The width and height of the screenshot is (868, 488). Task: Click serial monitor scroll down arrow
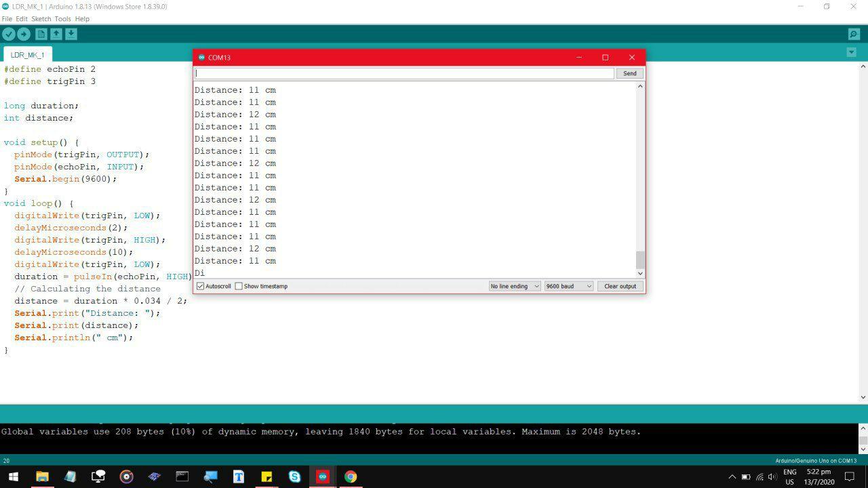639,273
